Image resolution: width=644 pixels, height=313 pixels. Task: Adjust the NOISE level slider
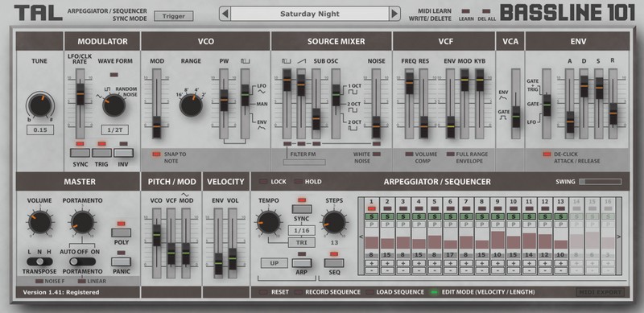pos(376,127)
